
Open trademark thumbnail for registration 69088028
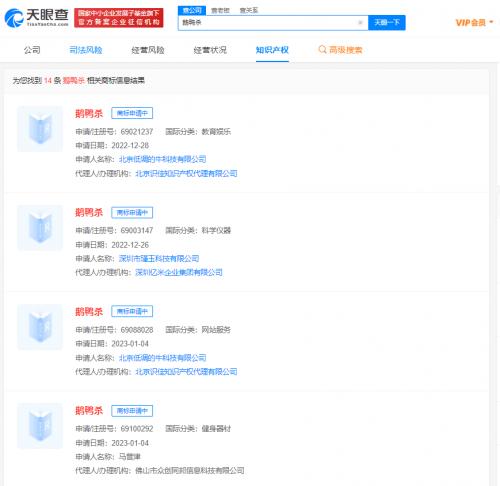[x=40, y=327]
